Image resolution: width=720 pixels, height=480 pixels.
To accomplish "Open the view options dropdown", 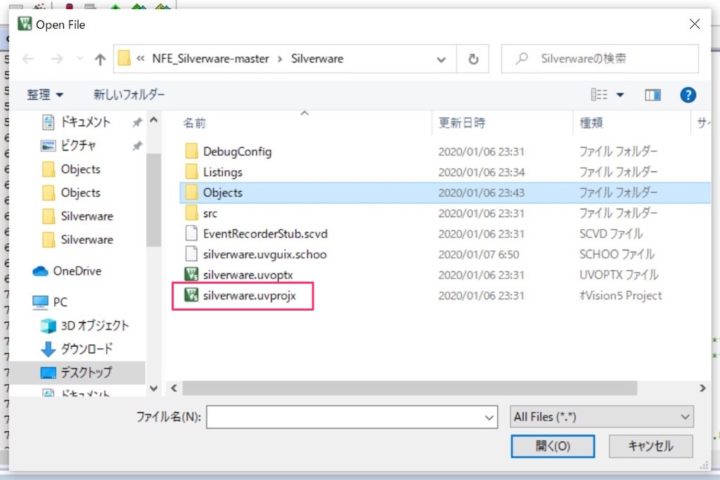I will [620, 95].
